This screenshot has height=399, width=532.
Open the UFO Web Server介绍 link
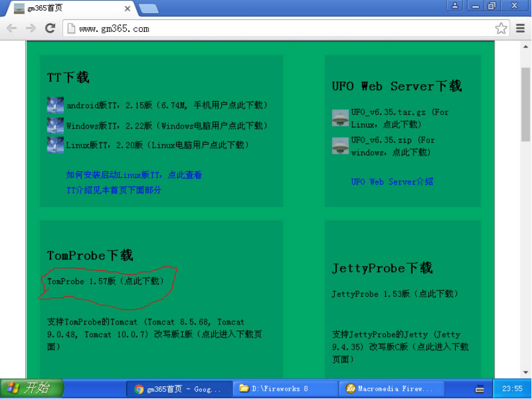392,181
